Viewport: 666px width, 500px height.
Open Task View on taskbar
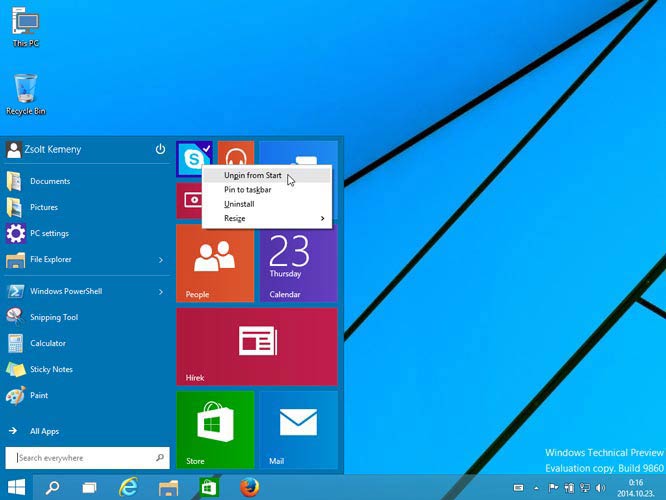click(x=89, y=487)
